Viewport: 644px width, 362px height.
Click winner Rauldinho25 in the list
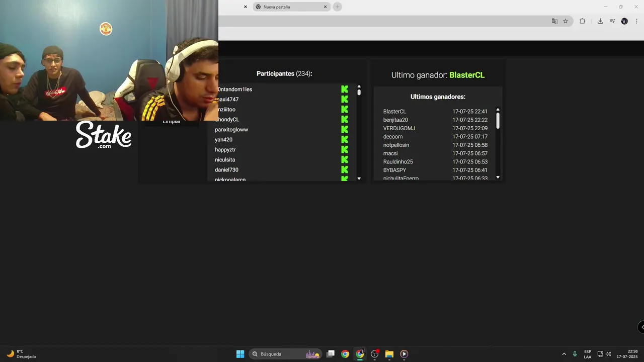pos(398,162)
